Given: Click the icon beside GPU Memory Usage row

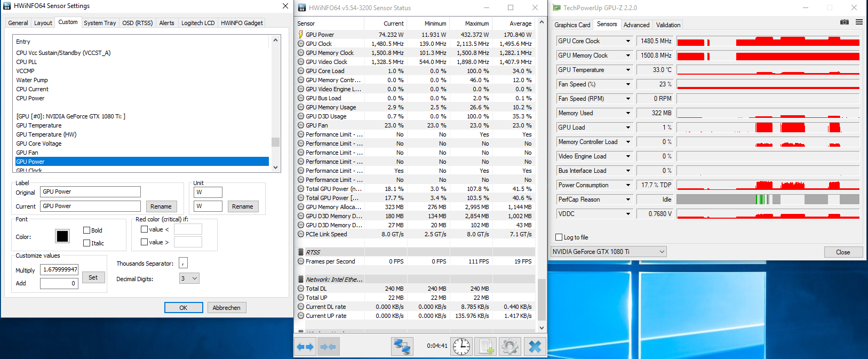Looking at the screenshot, I should (301, 107).
